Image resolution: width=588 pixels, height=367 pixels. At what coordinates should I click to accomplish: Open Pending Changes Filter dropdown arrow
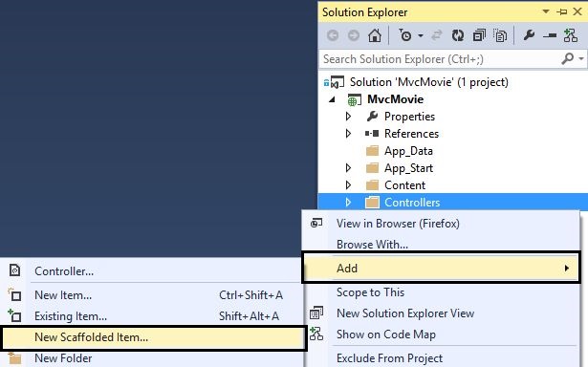pyautogui.click(x=421, y=36)
